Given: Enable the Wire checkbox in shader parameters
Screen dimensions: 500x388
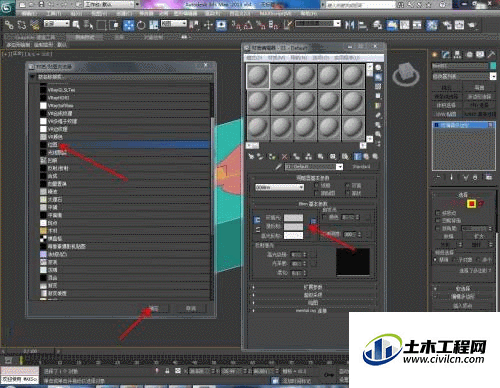Looking at the screenshot, I should (x=317, y=185).
